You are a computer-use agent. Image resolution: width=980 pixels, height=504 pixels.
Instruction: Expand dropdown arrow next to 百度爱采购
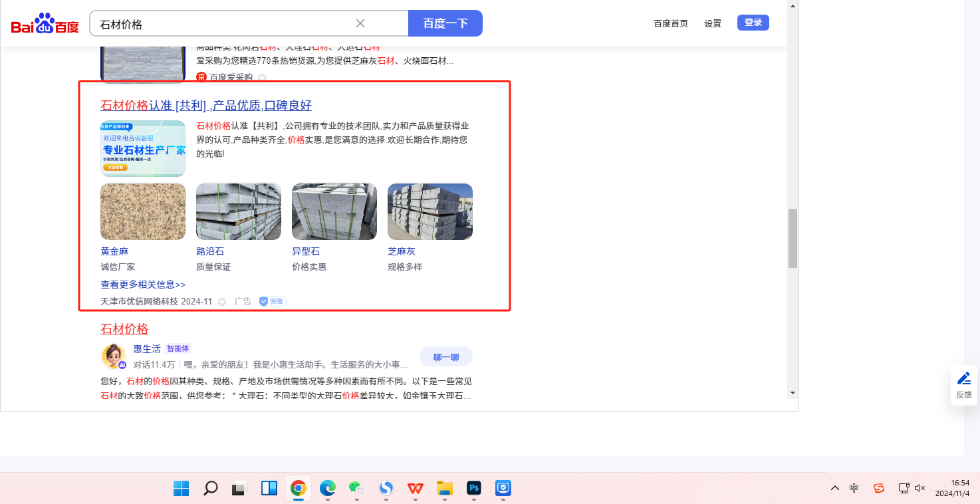click(x=262, y=77)
